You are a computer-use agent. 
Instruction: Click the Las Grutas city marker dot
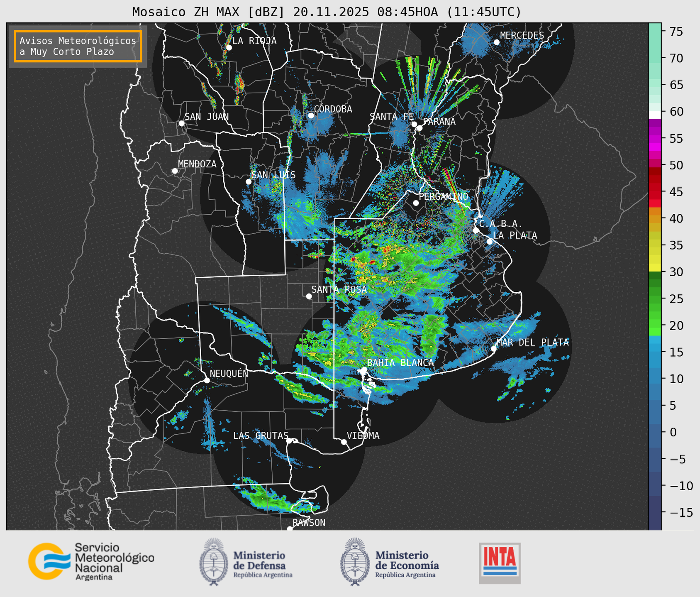[289, 441]
